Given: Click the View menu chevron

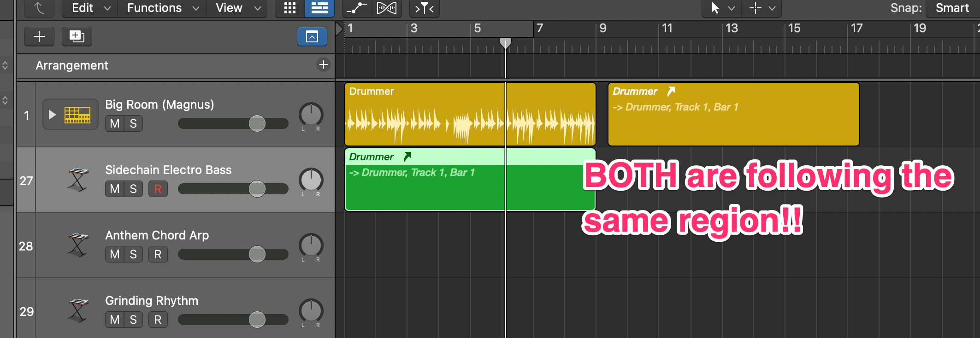Looking at the screenshot, I should pos(258,8).
